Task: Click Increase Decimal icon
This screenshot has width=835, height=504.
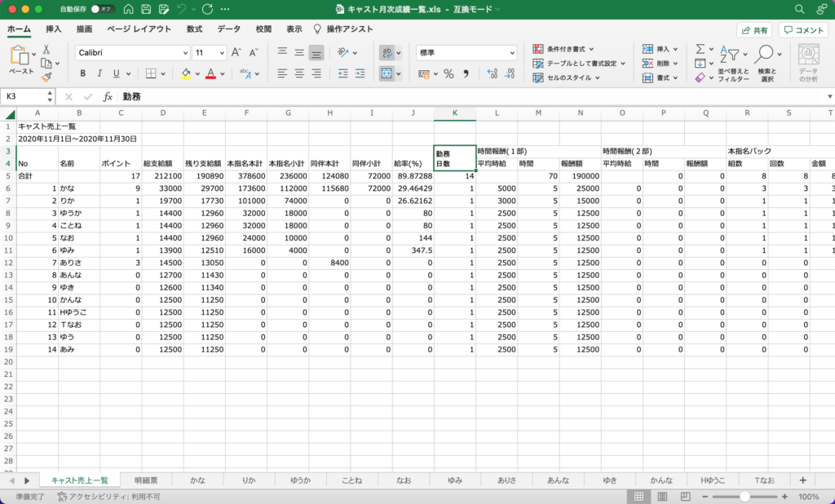Action: [x=492, y=74]
